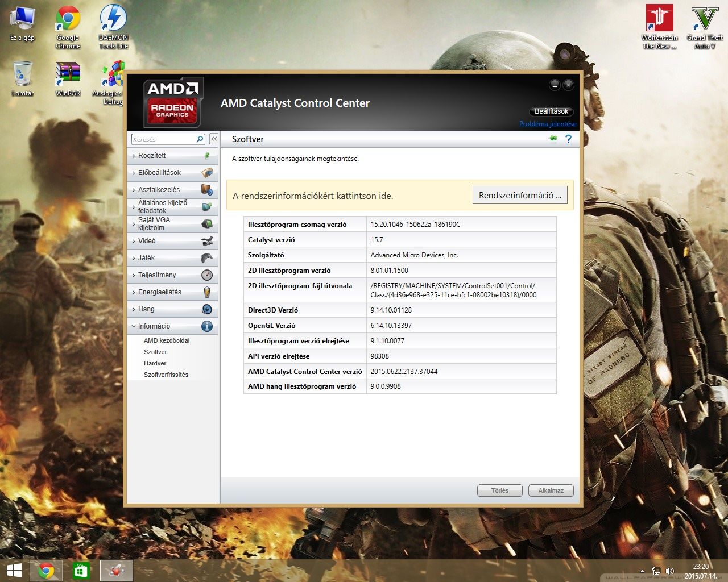Select Hardver in Információ submenu

coord(155,363)
